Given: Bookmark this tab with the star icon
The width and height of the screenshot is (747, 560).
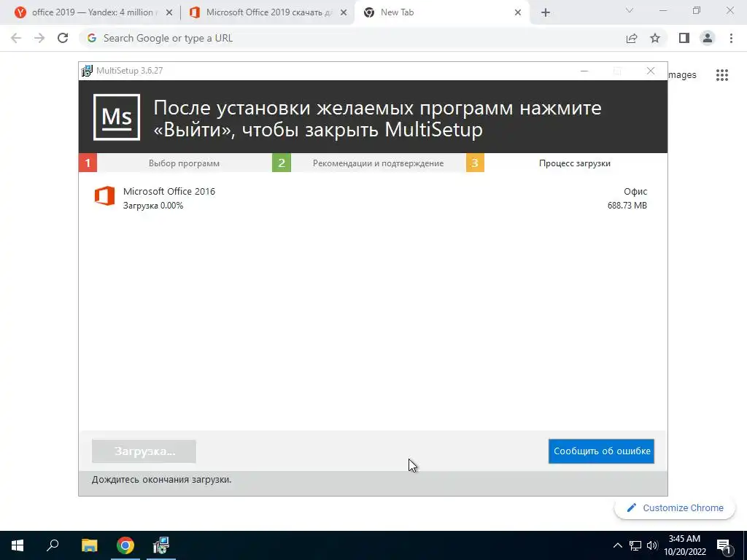Looking at the screenshot, I should pos(655,38).
